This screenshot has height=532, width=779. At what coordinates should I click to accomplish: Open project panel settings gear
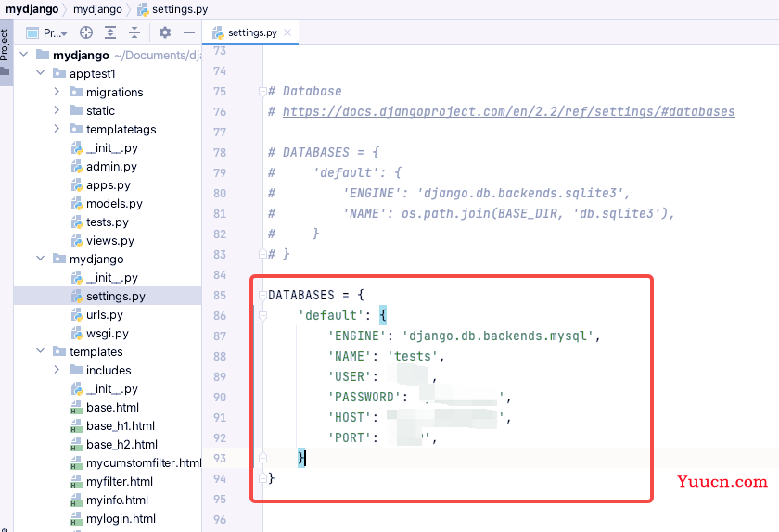pos(165,32)
